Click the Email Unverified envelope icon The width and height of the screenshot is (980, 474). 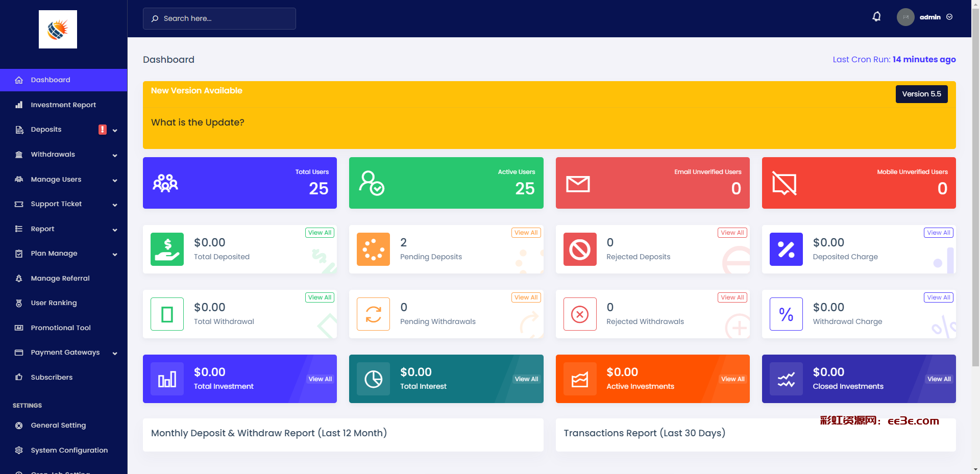[578, 184]
